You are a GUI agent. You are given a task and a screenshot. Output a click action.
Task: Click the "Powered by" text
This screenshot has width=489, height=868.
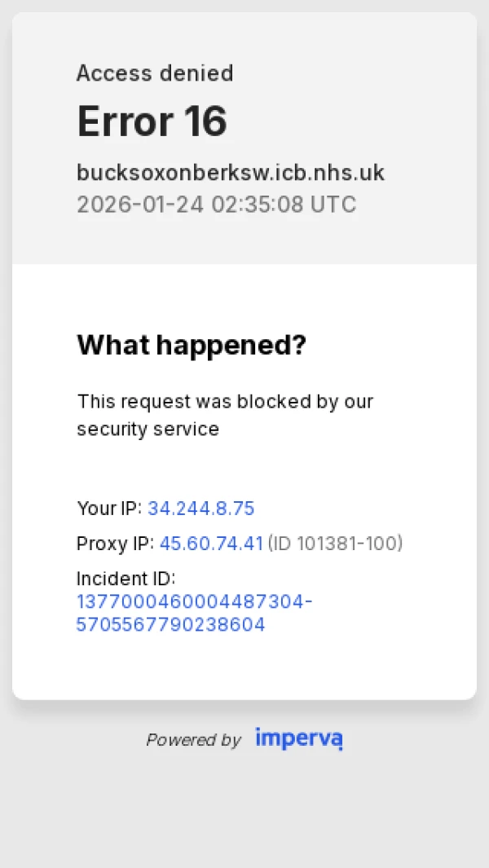pos(193,740)
